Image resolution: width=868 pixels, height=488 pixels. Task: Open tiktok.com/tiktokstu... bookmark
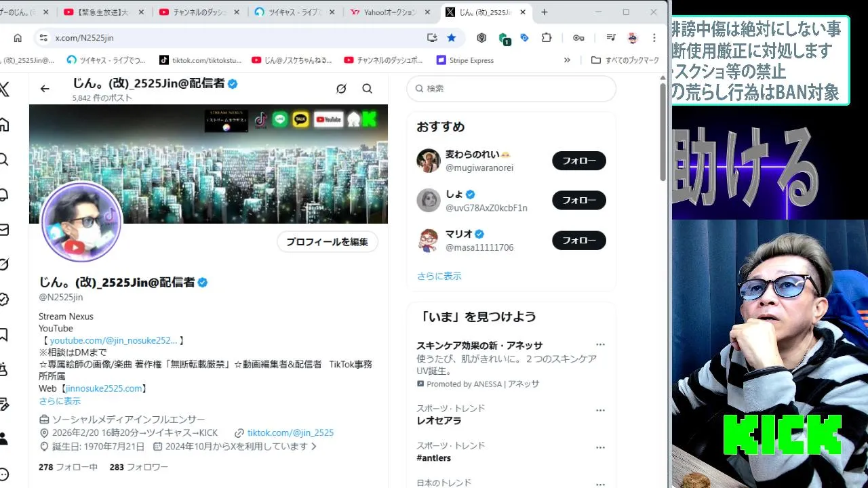pos(200,60)
